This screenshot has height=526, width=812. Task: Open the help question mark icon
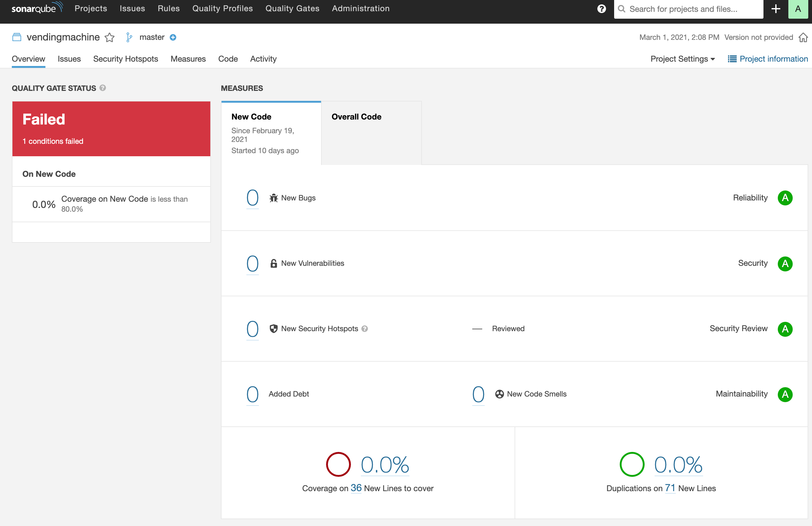(x=601, y=9)
